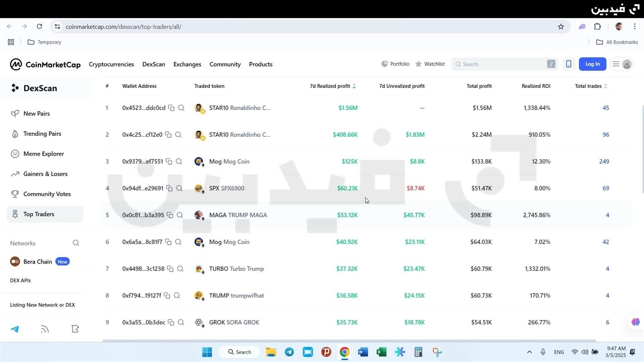Copy wallet address 0x4523...ddc0cd

pos(171,108)
